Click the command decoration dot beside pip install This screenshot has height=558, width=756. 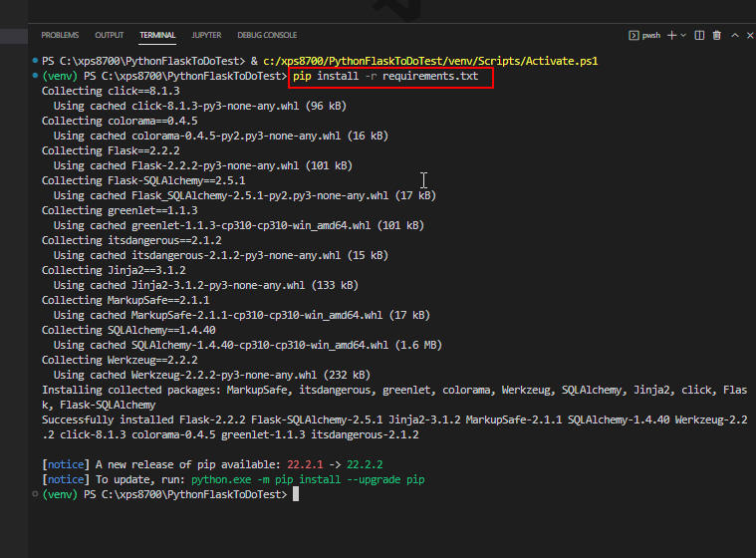[x=35, y=76]
